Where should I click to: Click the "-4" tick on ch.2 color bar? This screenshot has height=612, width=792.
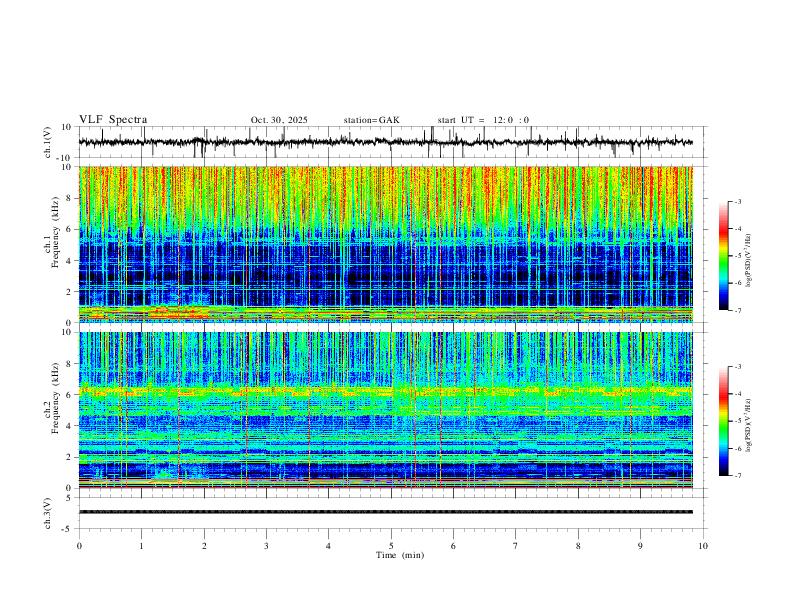click(737, 394)
